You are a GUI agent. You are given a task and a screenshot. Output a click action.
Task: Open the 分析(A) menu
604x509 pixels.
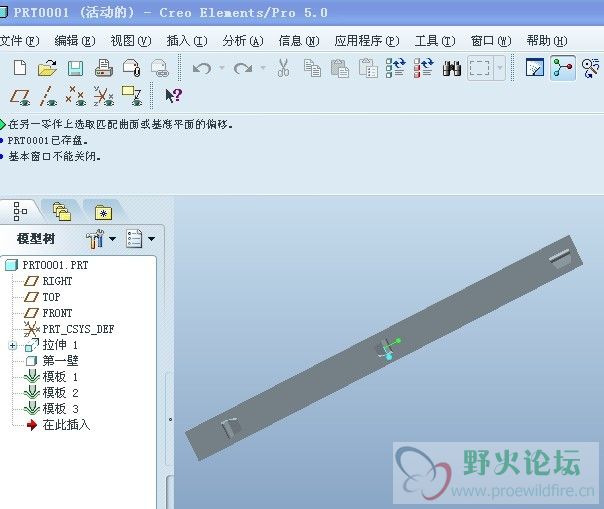point(243,40)
